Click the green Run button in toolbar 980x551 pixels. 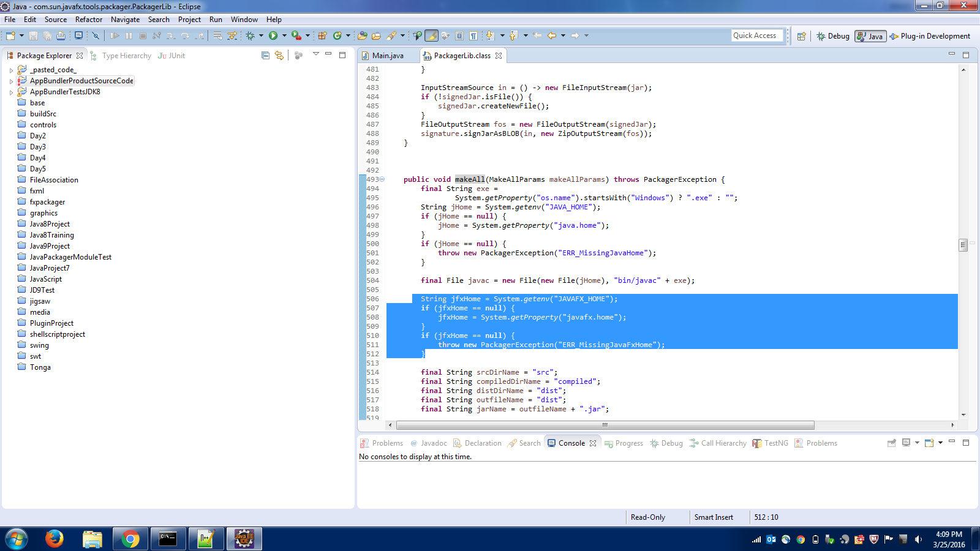[273, 36]
